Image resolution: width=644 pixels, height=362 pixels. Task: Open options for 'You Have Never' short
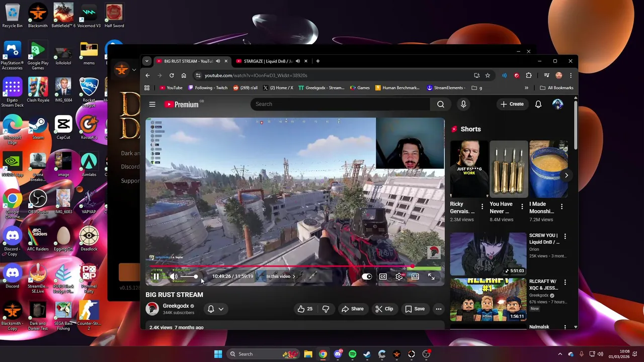(522, 206)
